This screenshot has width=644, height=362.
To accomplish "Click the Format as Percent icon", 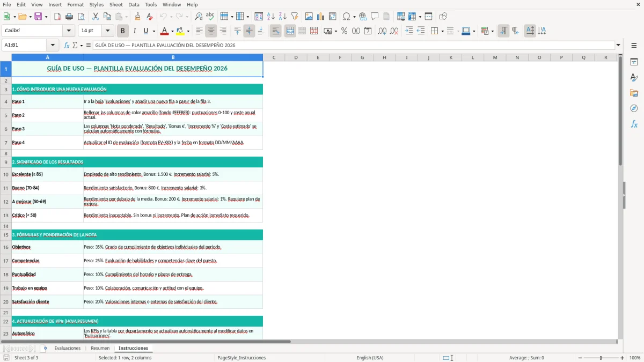I will click(344, 31).
